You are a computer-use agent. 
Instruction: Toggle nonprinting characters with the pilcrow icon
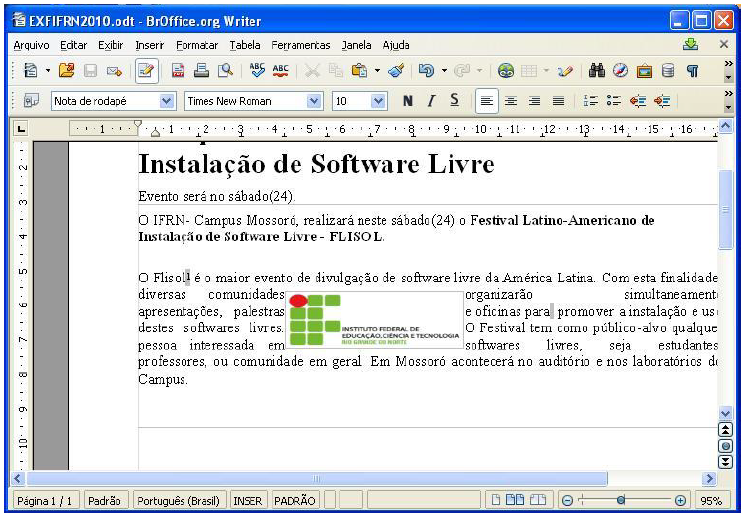[692, 71]
